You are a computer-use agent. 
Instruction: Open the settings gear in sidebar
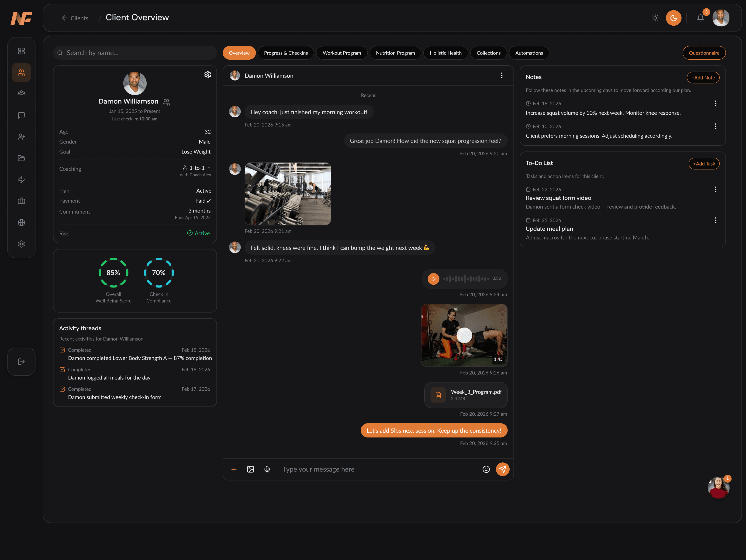tap(21, 244)
